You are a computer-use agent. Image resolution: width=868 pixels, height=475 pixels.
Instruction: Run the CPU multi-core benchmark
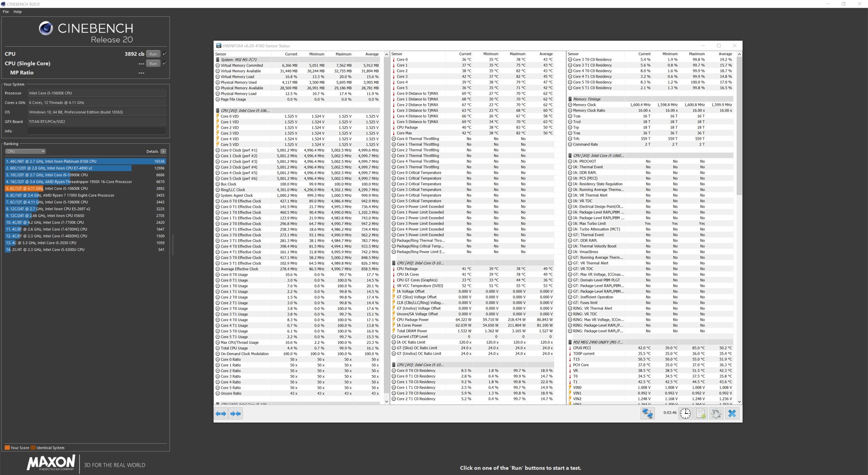click(x=153, y=54)
